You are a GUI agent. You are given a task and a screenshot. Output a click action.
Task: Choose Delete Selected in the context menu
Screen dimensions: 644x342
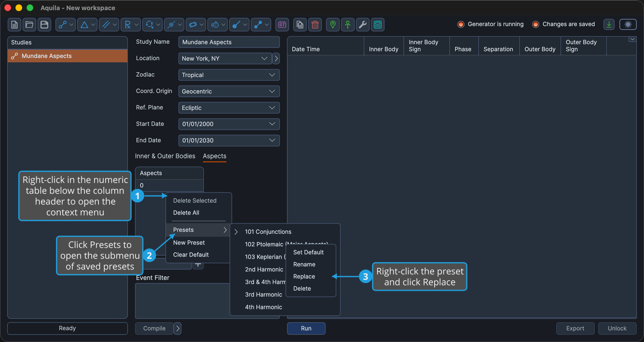coord(195,200)
